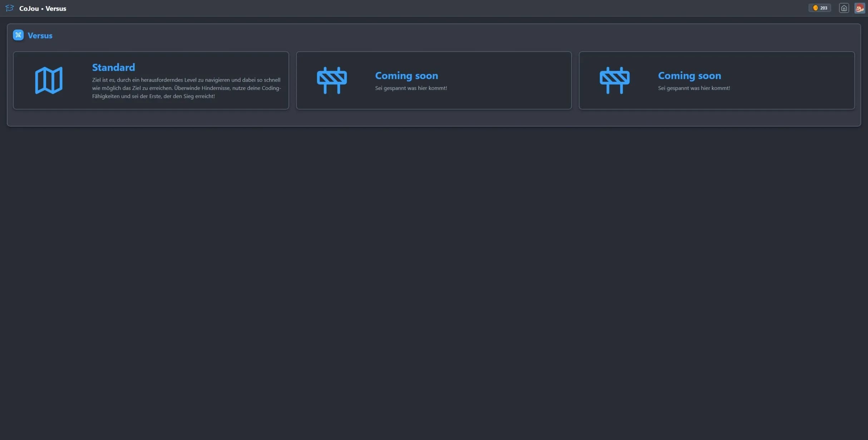Open the user avatar profile menu
Image resolution: width=868 pixels, height=440 pixels.
coord(859,8)
